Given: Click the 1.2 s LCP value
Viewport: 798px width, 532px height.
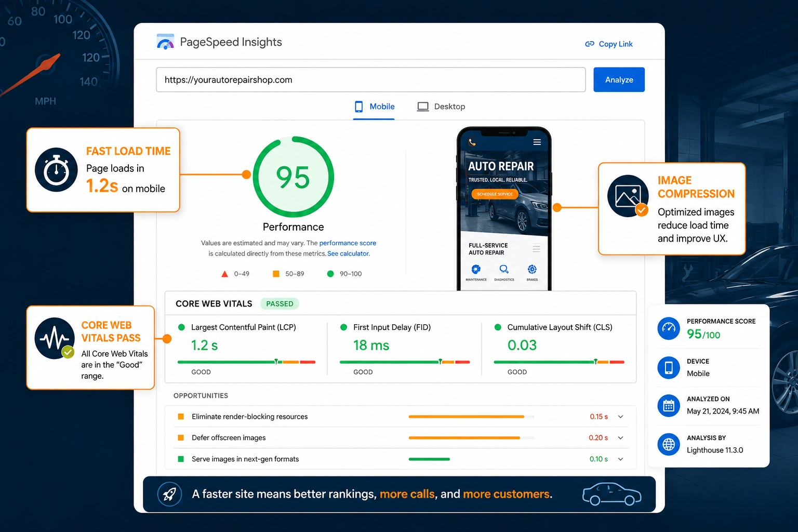Looking at the screenshot, I should 204,345.
